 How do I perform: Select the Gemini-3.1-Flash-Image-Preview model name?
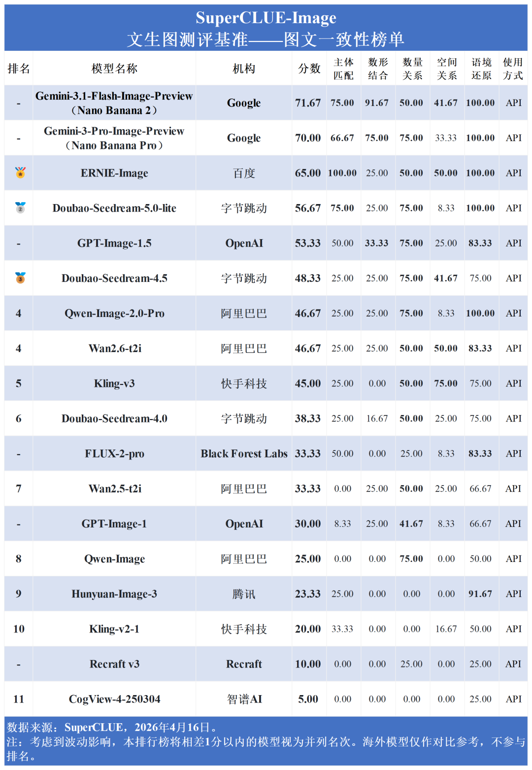coord(114,96)
